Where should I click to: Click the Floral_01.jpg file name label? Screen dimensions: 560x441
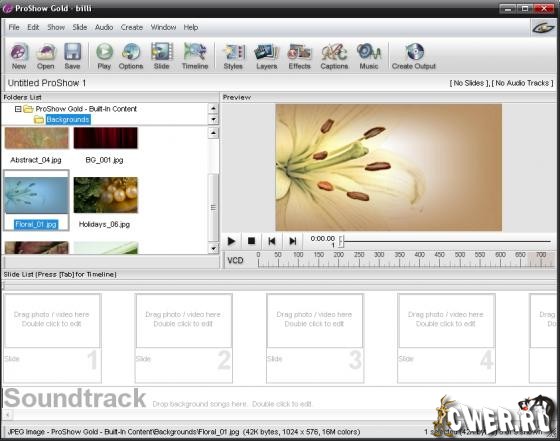point(36,224)
